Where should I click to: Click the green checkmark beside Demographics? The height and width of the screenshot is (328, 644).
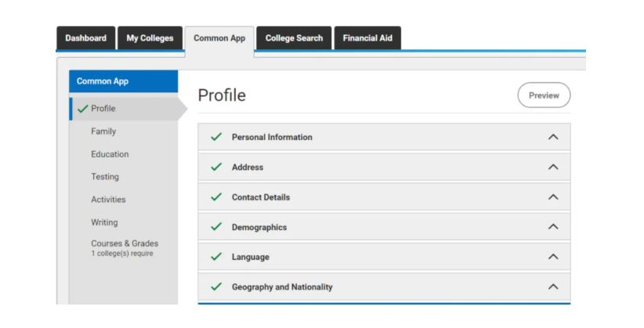[x=216, y=226]
